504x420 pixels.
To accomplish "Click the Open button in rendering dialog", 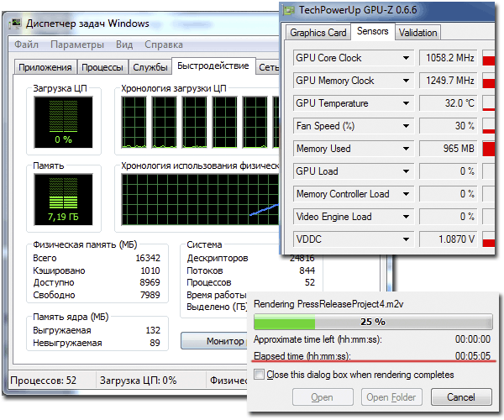I will point(322,397).
